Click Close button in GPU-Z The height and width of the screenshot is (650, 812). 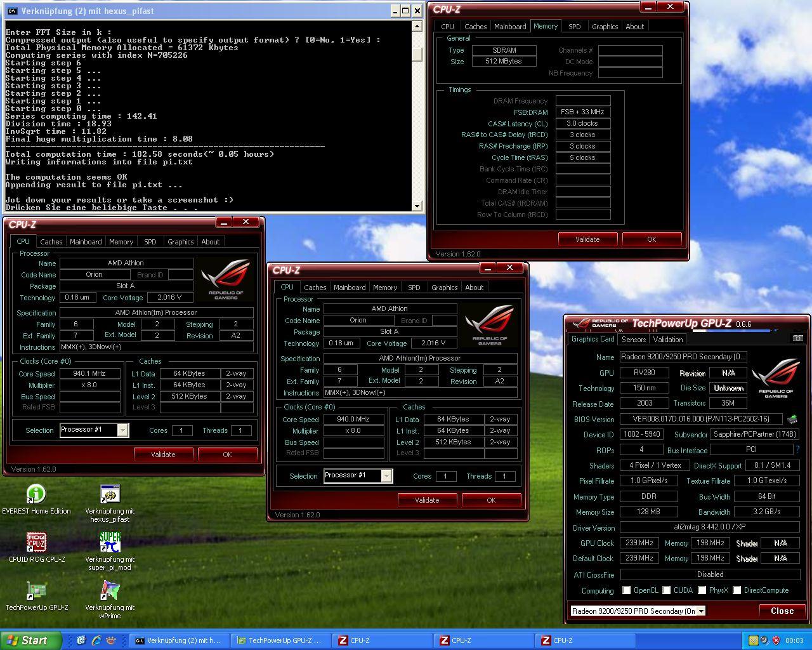pyautogui.click(x=782, y=611)
